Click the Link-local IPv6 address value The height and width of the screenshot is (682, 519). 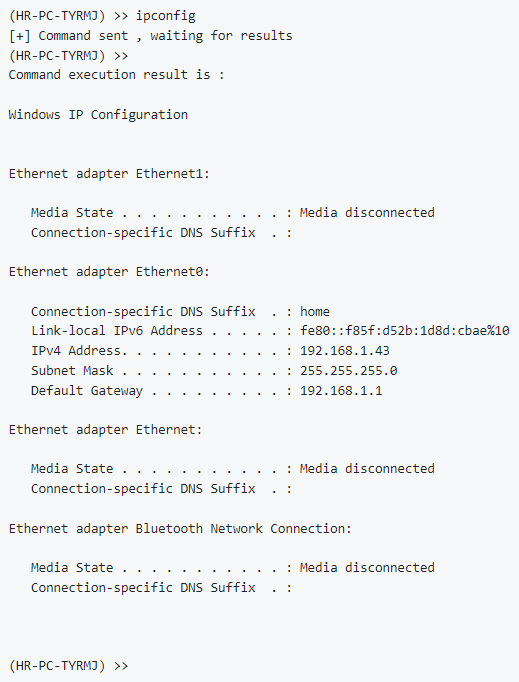405,331
